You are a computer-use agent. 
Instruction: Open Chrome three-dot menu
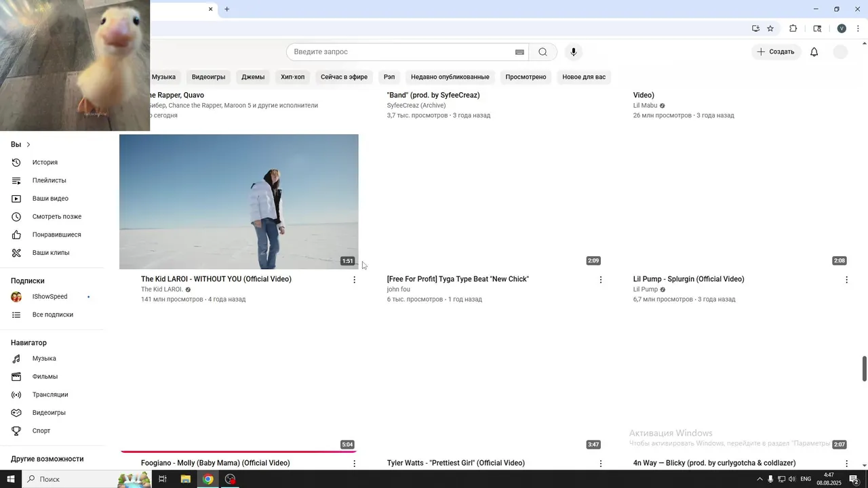(858, 28)
